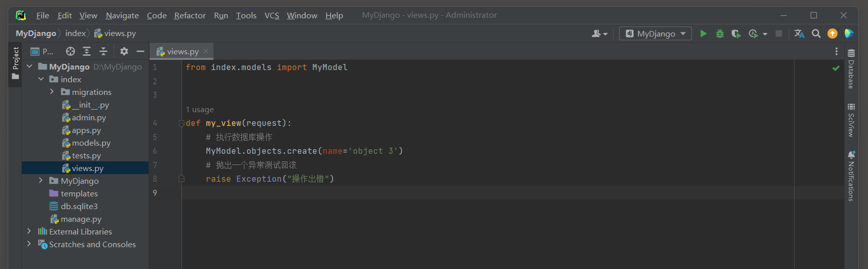Open the Help menu

[x=334, y=15]
